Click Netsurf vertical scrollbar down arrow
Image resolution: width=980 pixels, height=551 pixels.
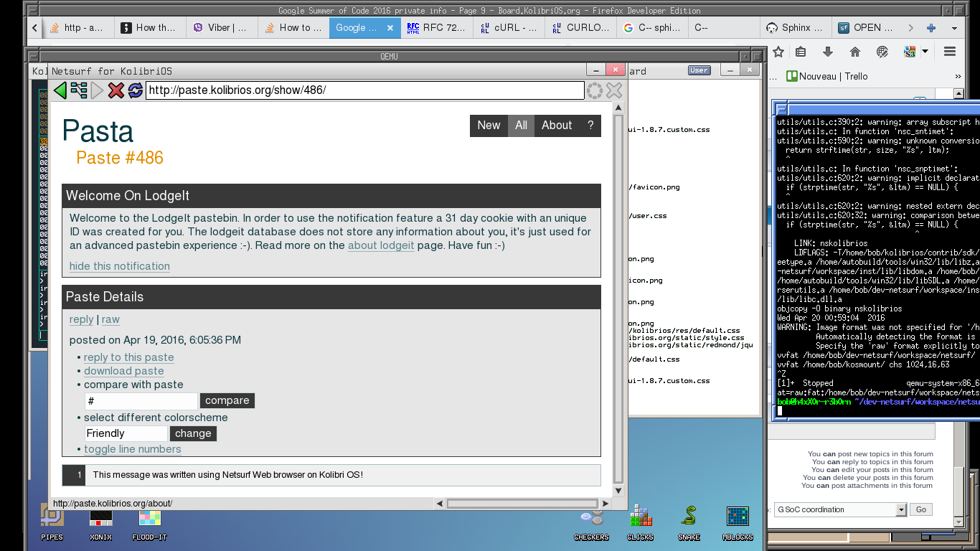[618, 491]
